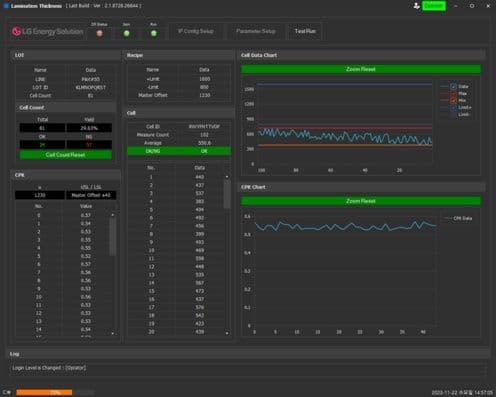The image size is (496, 397).
Task: Click the Cell data list scroll-up arrow
Action: pos(227,177)
